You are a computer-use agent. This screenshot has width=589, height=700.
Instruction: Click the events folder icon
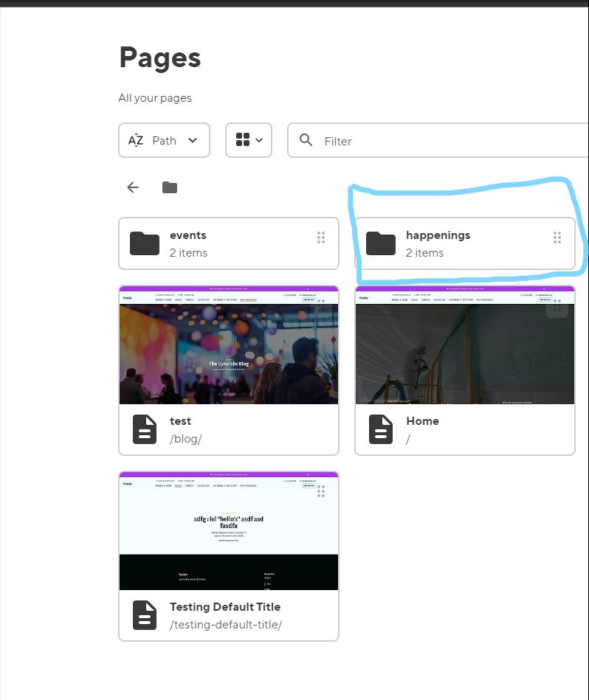pos(145,243)
